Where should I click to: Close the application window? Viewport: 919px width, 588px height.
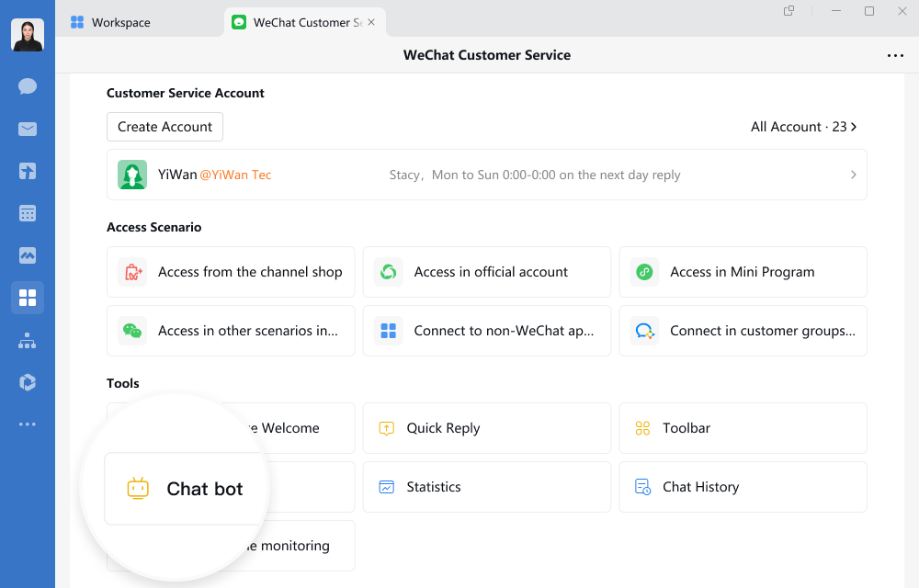point(902,10)
